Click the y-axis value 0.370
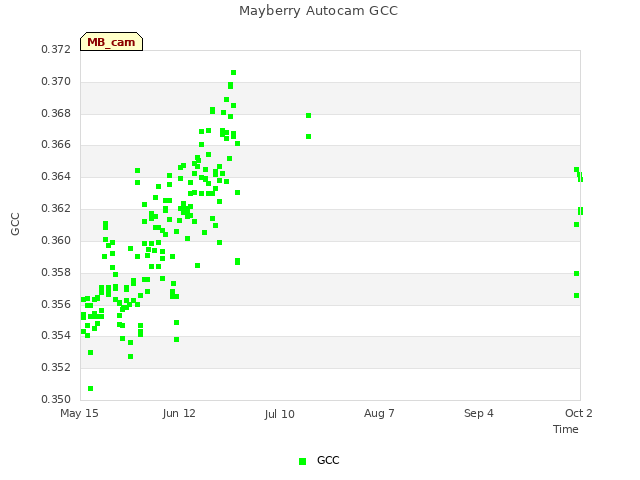 (x=56, y=82)
